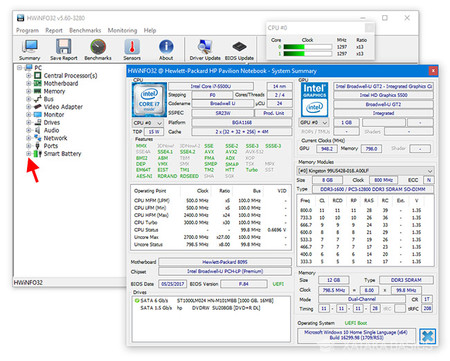
Task: Click the Intel HD Graphics 5500 field
Action: [383, 95]
